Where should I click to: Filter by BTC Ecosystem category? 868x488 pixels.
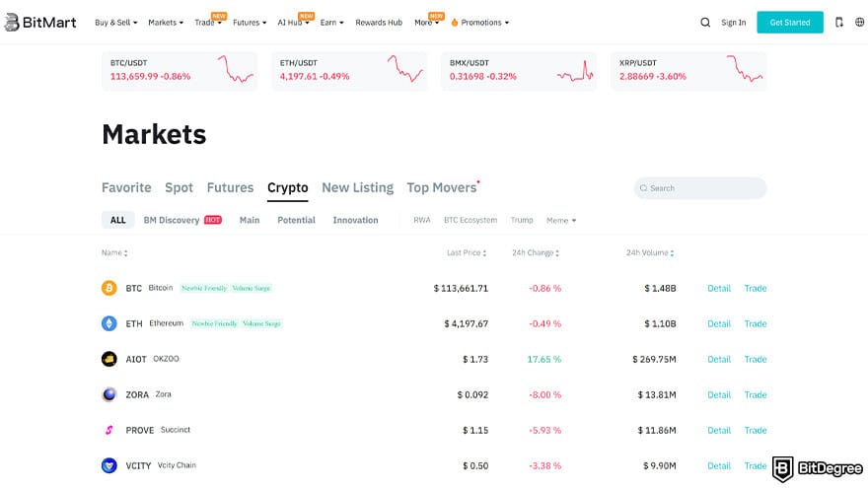[470, 220]
